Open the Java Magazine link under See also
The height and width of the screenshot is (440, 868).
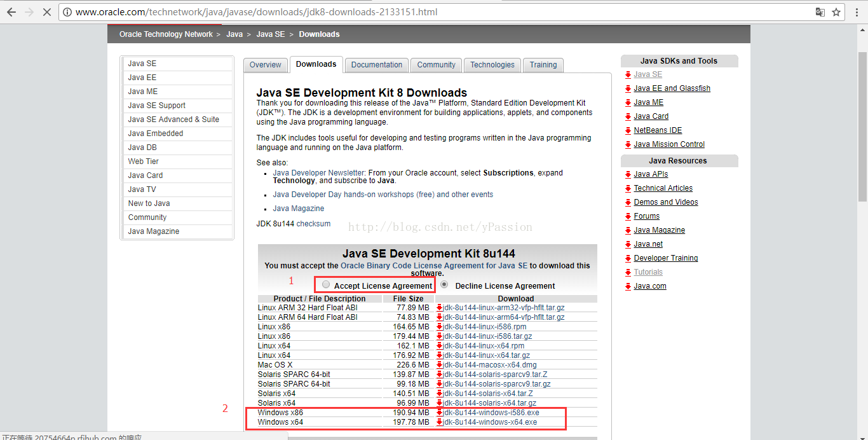[299, 209]
